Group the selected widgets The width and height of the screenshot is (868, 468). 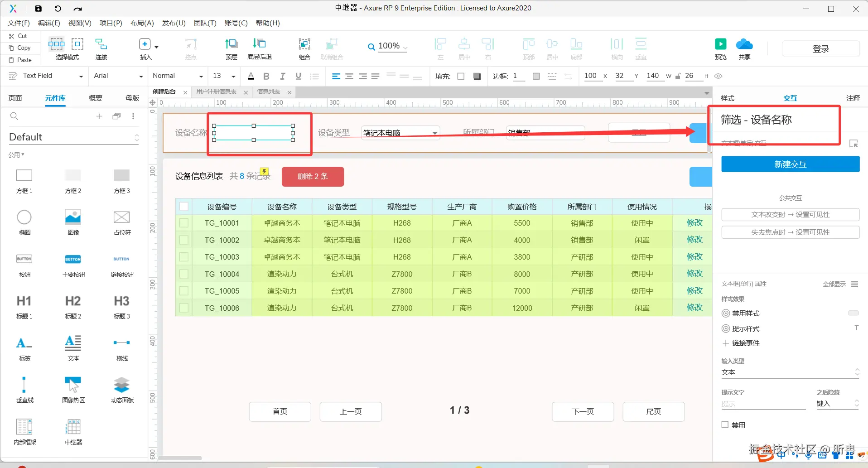point(304,48)
